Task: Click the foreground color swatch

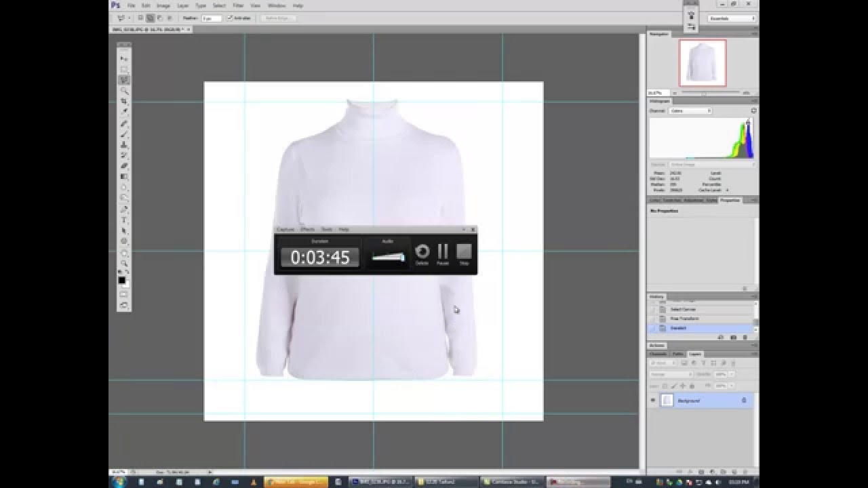Action: [122, 280]
